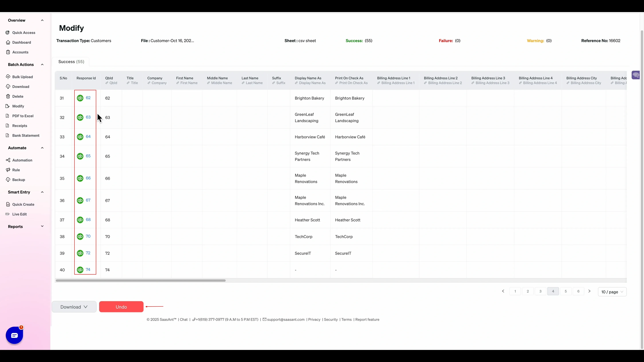This screenshot has height=362, width=644.
Task: Open the Terms footer link
Action: pyautogui.click(x=346, y=319)
